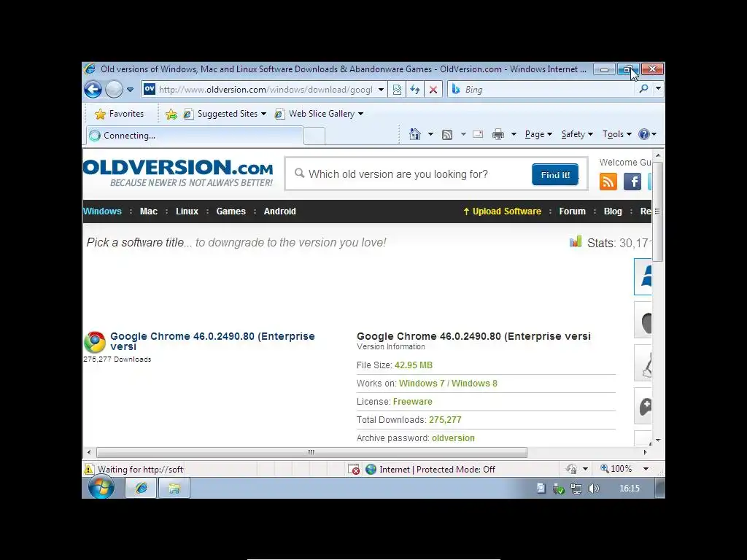This screenshot has height=560, width=747.
Task: Toggle Compatibility View icon
Action: pos(397,90)
